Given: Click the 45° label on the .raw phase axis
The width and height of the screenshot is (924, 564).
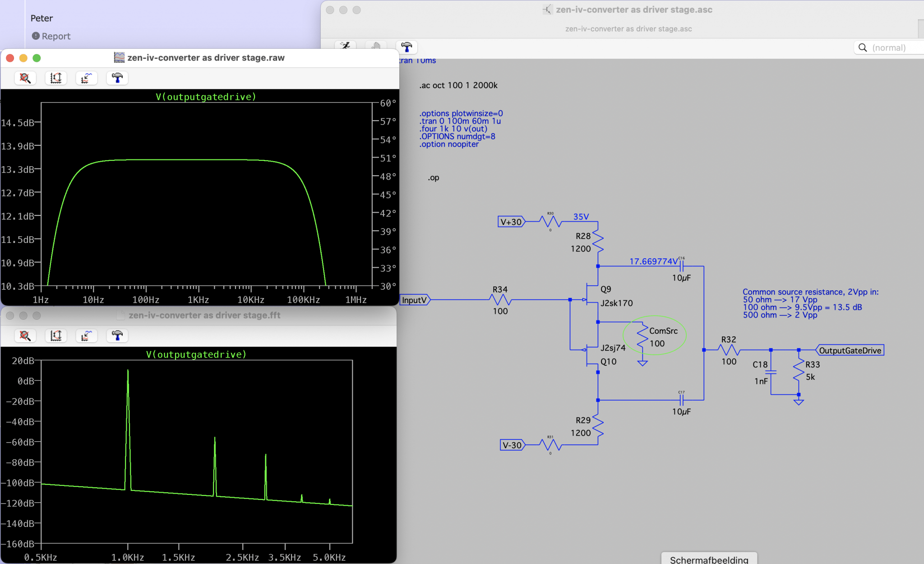Looking at the screenshot, I should click(x=388, y=195).
